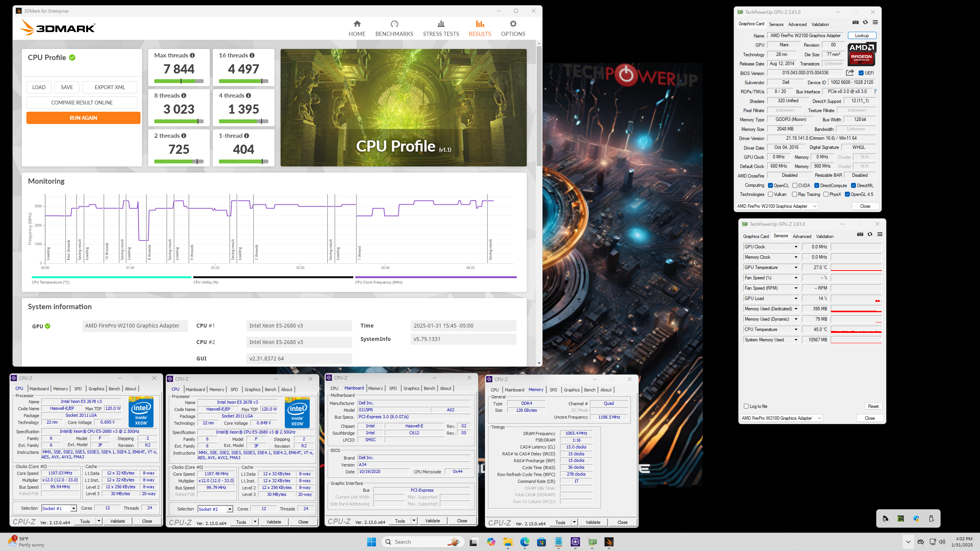Click the CPU-Z icon on the taskbar
980x551 pixels.
click(x=575, y=542)
